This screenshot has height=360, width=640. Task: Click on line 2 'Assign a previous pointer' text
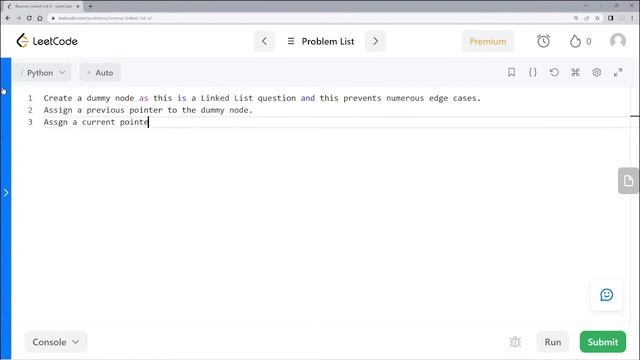(103, 110)
